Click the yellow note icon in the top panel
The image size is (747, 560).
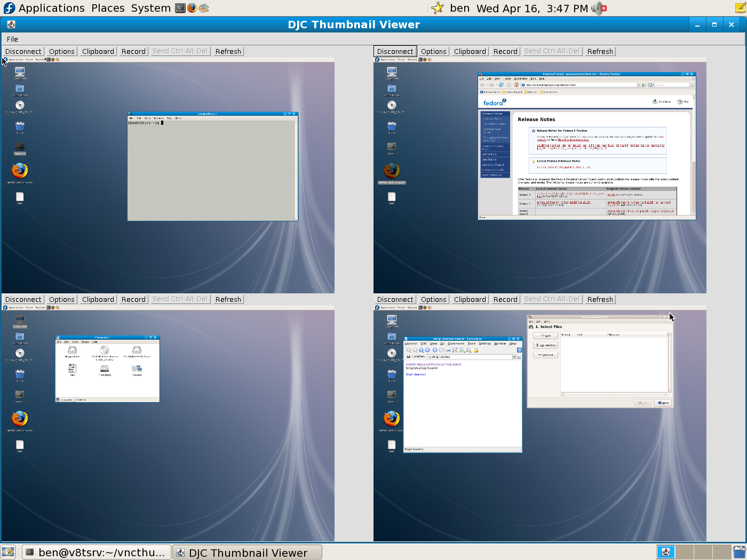(x=741, y=8)
